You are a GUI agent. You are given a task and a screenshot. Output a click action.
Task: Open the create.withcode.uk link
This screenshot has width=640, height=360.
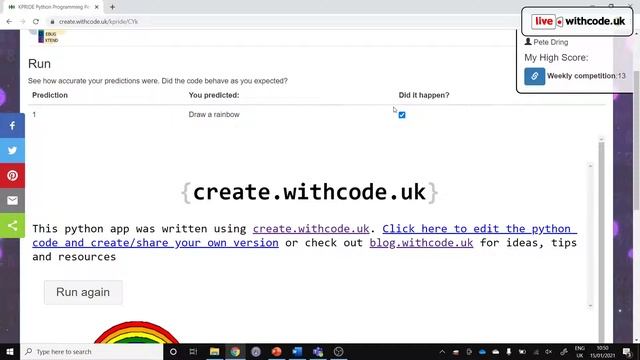(311, 229)
